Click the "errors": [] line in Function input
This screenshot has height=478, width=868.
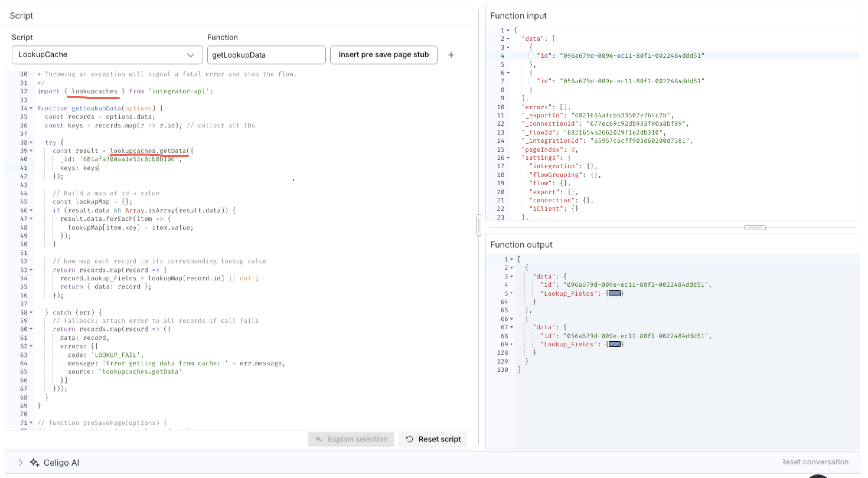click(546, 107)
